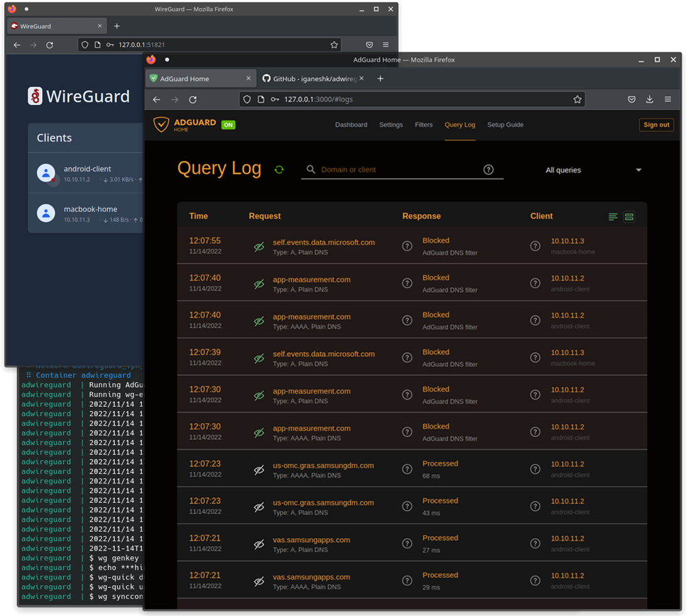Image resolution: width=690 pixels, height=616 pixels.
Task: Refresh the Query Log with the green icon
Action: [x=279, y=170]
